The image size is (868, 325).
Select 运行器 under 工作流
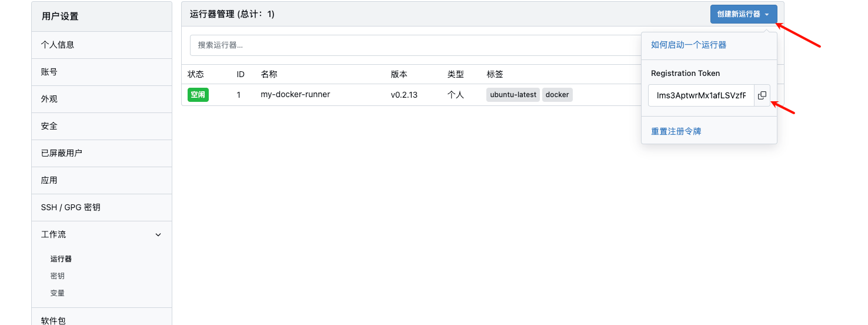click(61, 259)
